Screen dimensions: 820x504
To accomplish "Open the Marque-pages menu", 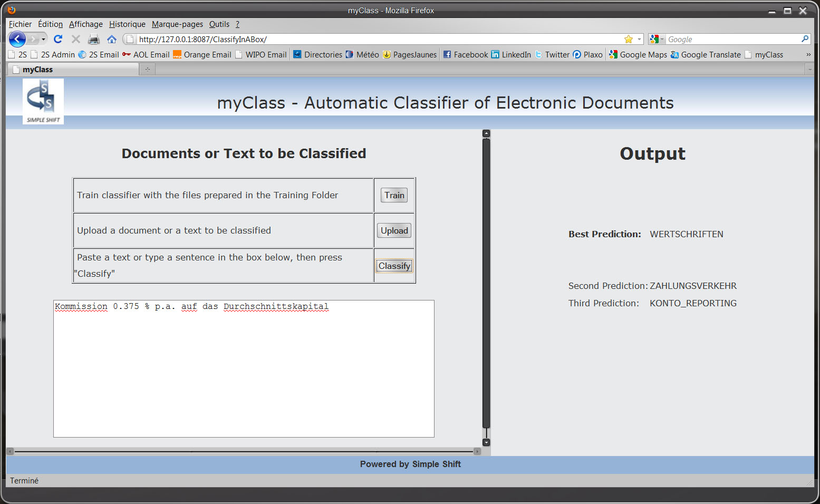I will 177,24.
